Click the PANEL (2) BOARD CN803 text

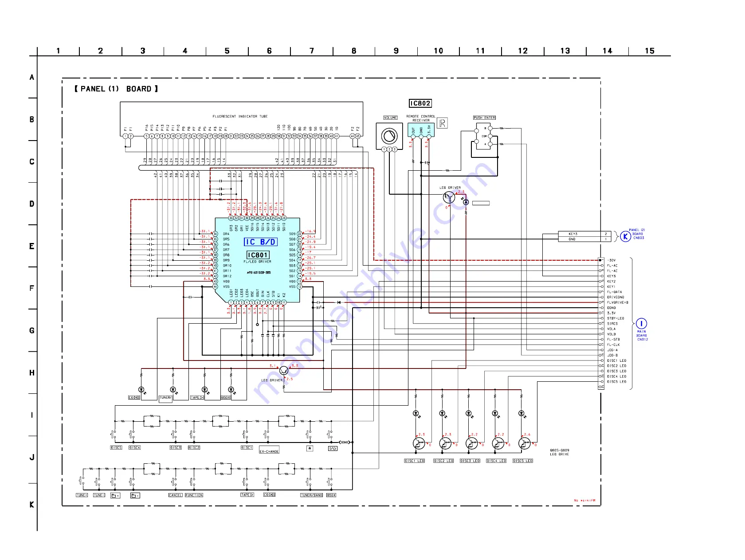(637, 234)
